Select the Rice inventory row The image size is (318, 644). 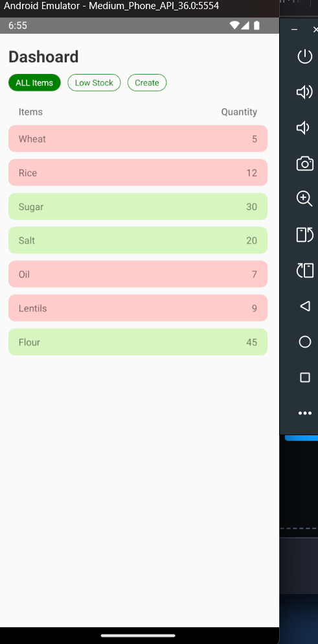138,173
